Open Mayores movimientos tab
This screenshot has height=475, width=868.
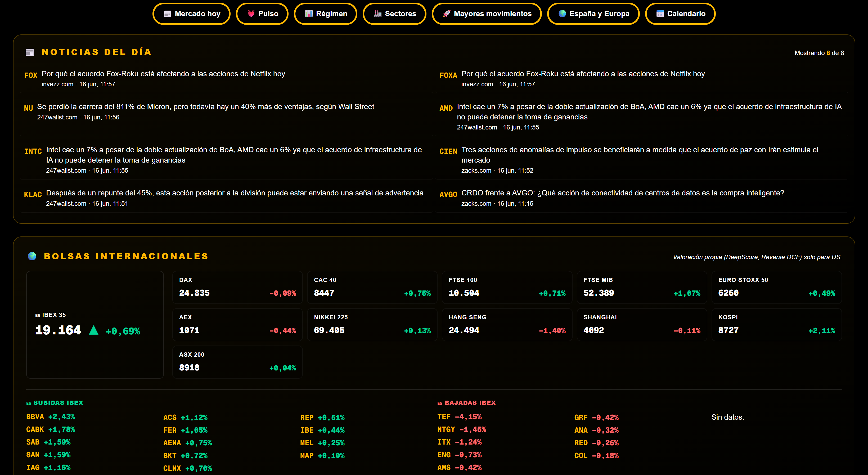pos(487,14)
